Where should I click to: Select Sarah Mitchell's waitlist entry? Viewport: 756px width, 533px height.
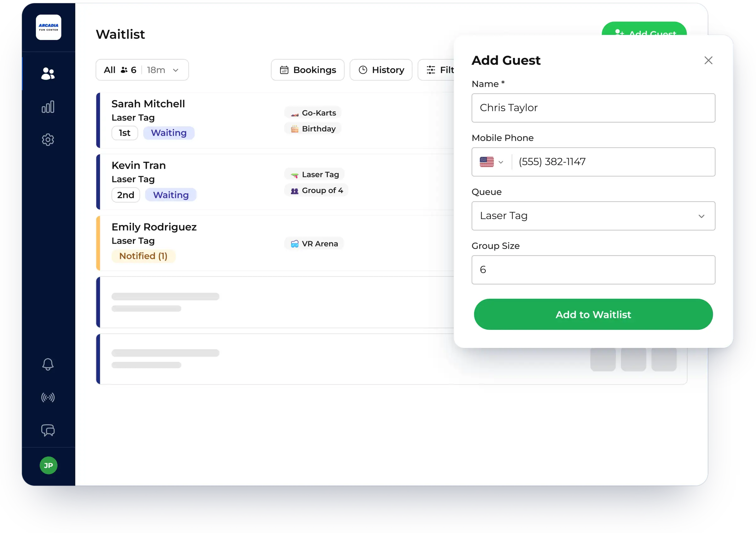[275, 120]
